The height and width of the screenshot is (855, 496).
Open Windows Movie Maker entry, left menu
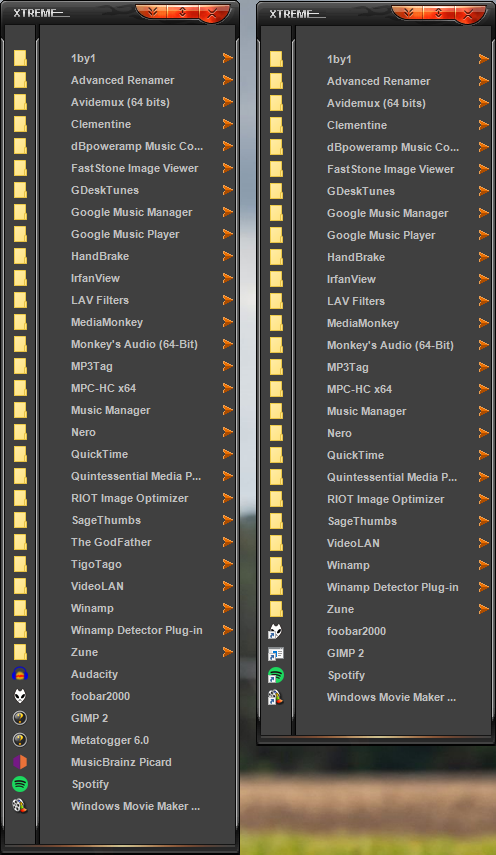coord(135,806)
